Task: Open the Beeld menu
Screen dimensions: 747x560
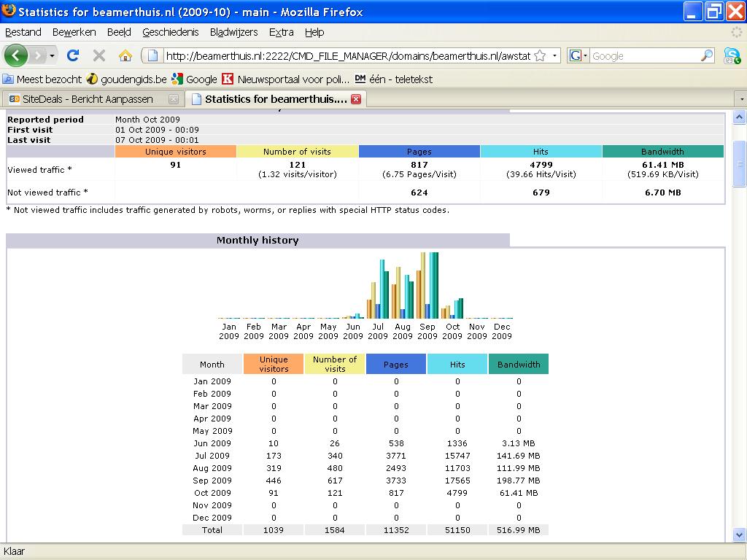Action: (x=119, y=32)
